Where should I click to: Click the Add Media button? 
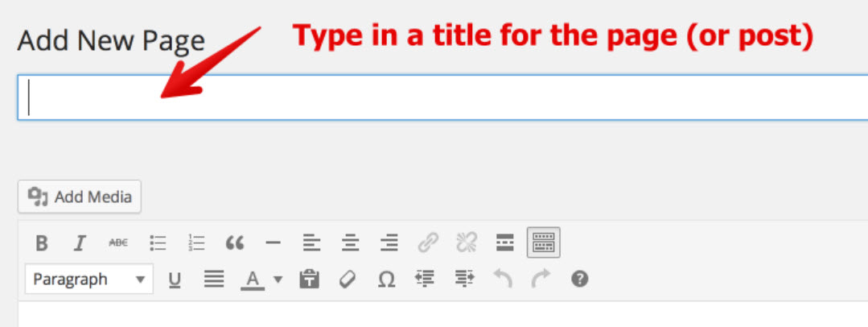[x=80, y=197]
